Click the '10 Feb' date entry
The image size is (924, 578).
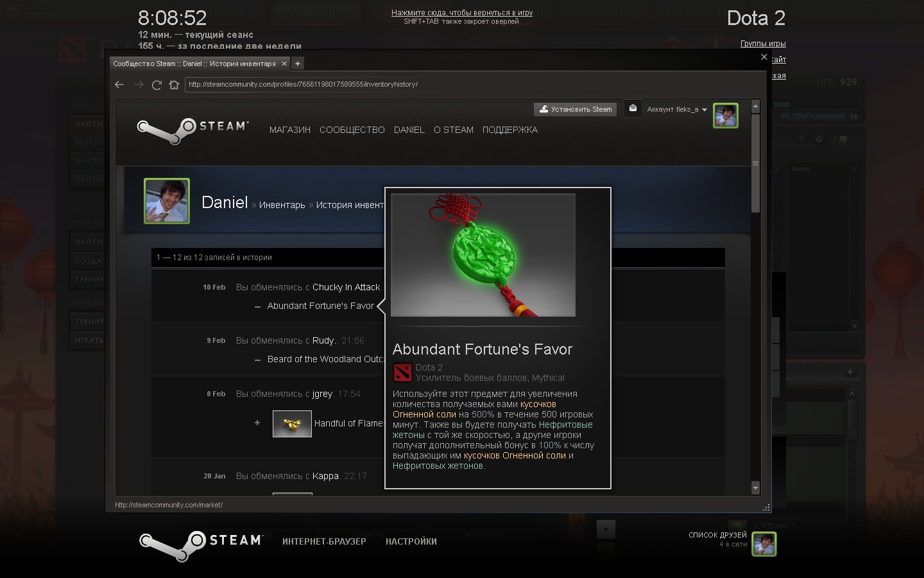point(214,287)
